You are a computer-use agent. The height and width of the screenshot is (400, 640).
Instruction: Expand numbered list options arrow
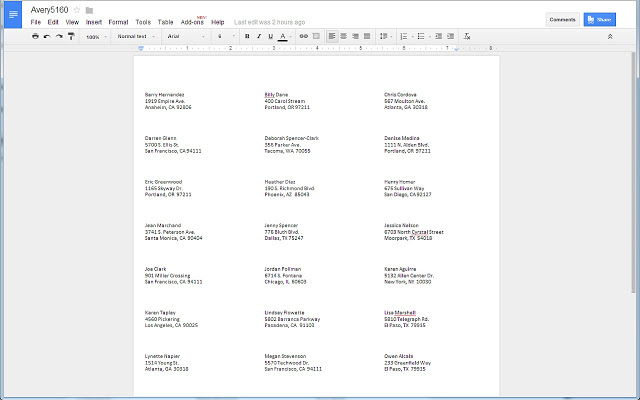(x=412, y=37)
